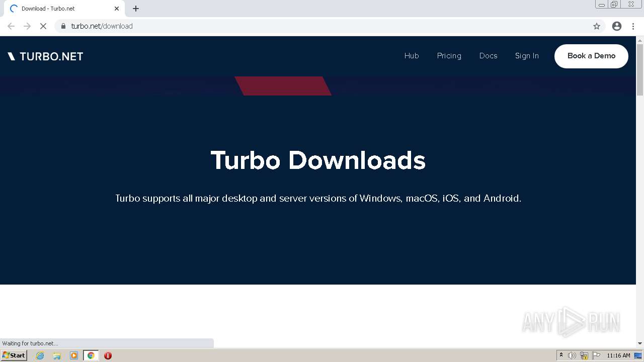Click the browser forward arrow
644x362 pixels.
coord(27,26)
